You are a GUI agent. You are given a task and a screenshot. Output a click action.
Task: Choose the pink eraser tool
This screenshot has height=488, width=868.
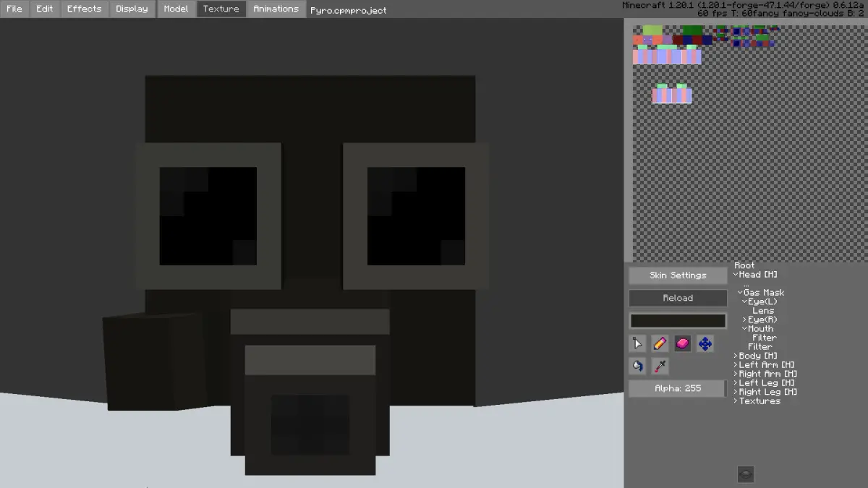[x=683, y=343]
